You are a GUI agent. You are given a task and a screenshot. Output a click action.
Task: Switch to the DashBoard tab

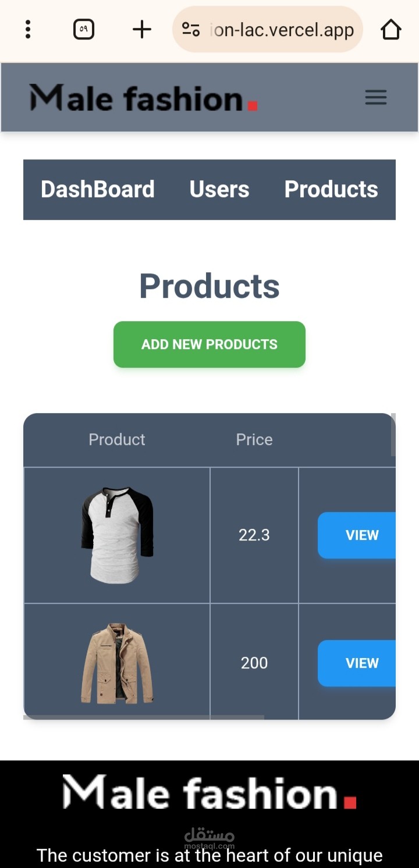pos(98,189)
